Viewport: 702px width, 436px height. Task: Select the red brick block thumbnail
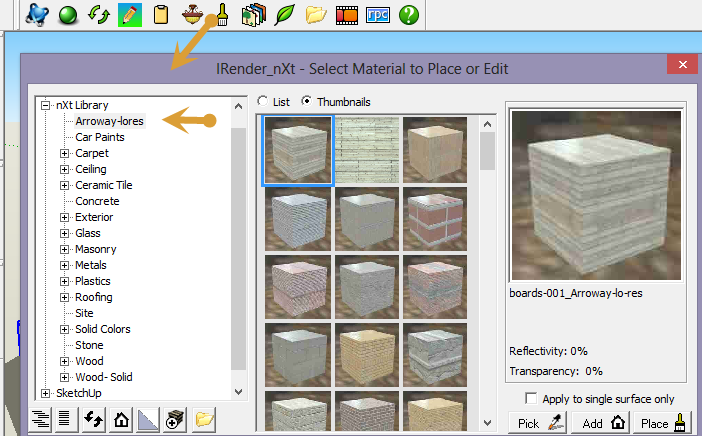(x=435, y=219)
